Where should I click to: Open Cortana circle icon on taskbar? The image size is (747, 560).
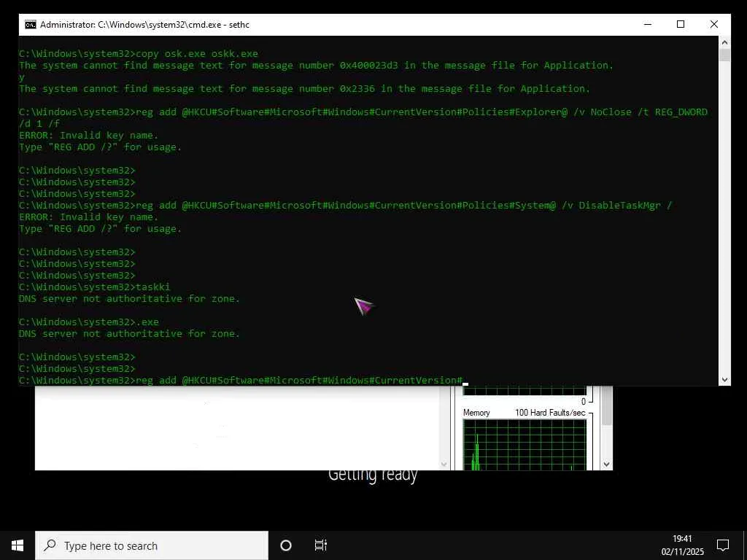[286, 545]
